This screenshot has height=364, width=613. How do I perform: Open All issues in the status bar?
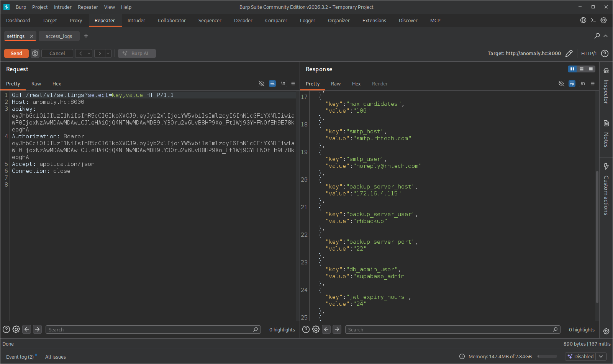[x=56, y=357]
